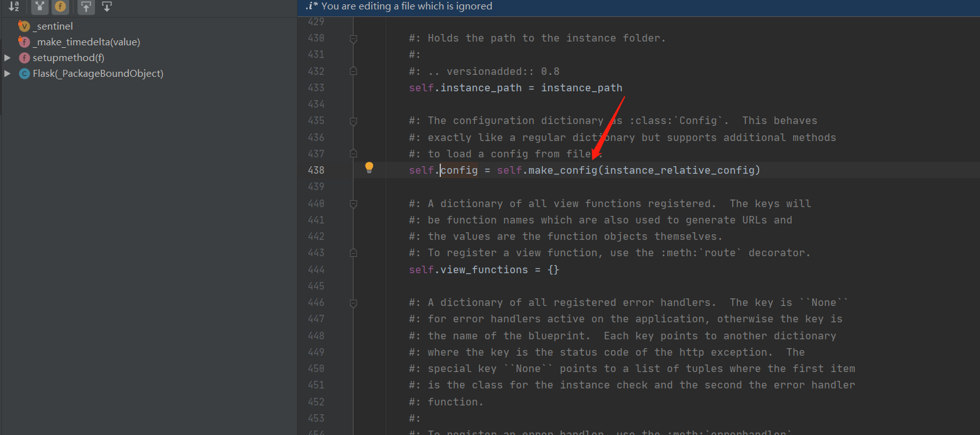Viewport: 980px width, 435px height.
Task: Click the _sentinel variable icon
Action: coord(24,26)
